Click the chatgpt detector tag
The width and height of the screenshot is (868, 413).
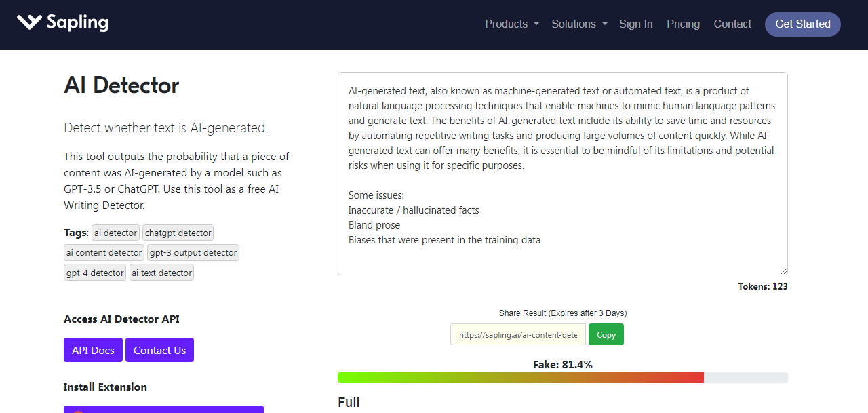[178, 233]
